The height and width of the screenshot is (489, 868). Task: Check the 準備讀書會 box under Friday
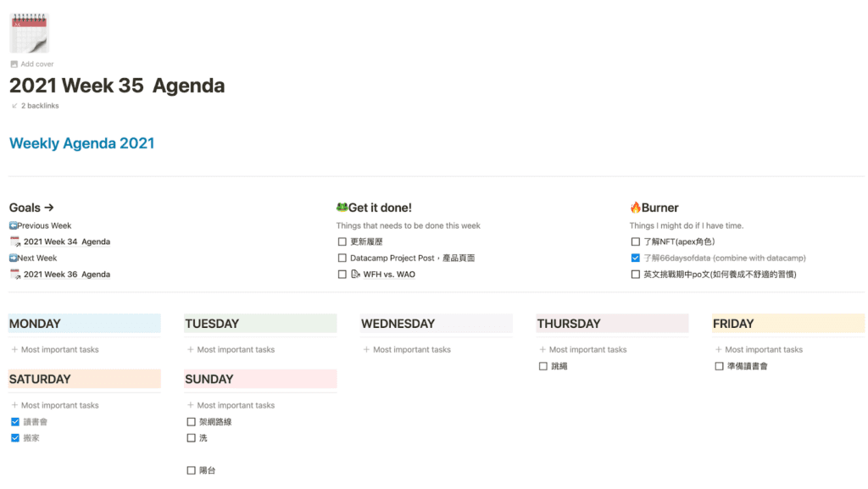pyautogui.click(x=719, y=366)
